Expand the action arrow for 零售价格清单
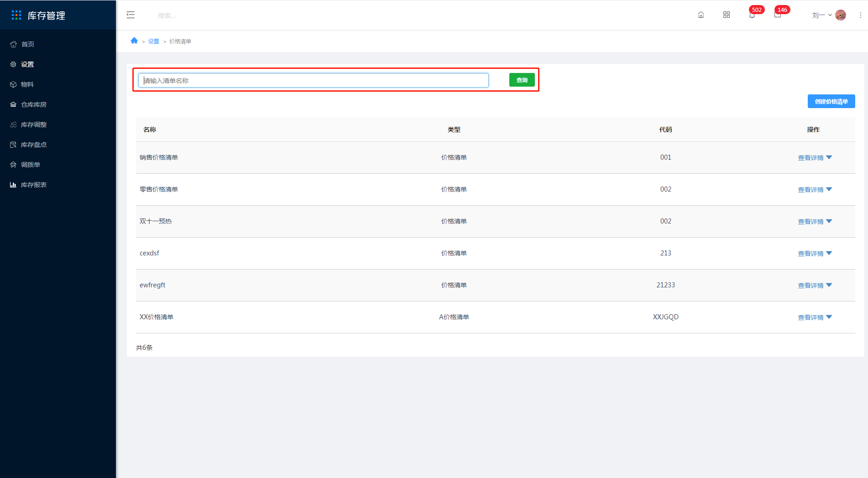This screenshot has width=868, height=478. point(829,189)
